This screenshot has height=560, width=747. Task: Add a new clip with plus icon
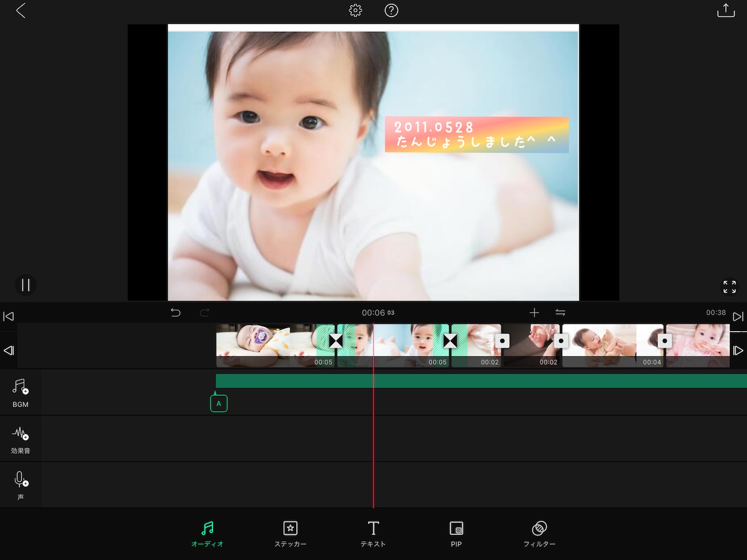tap(534, 313)
